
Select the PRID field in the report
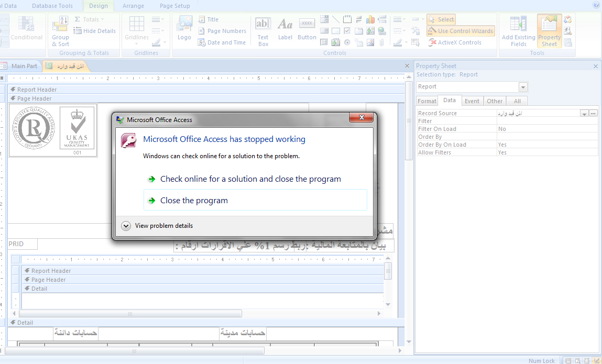(x=23, y=244)
